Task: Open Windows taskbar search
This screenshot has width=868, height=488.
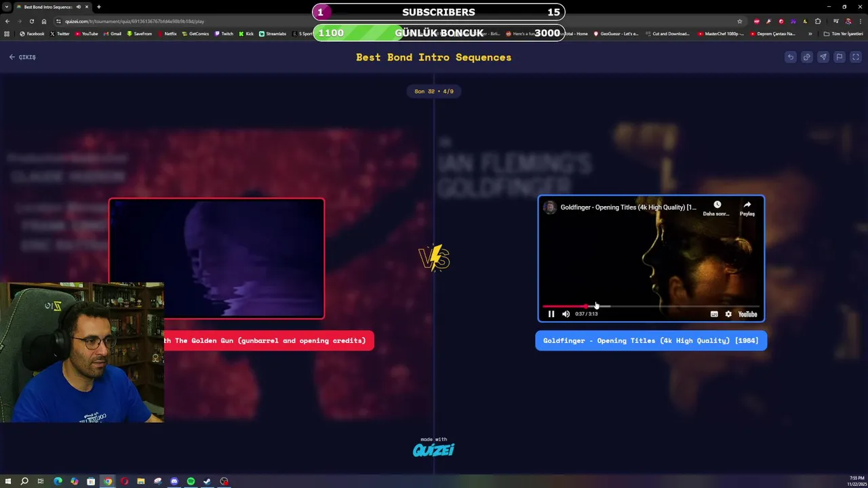Action: coord(24,481)
